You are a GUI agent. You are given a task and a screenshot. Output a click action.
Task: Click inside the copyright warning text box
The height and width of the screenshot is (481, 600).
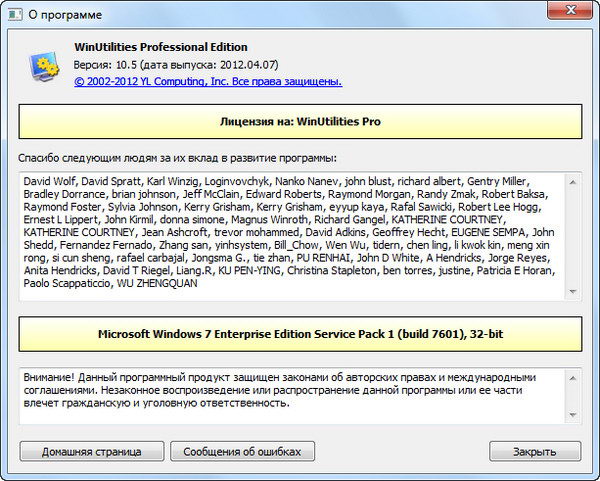pyautogui.click(x=290, y=397)
